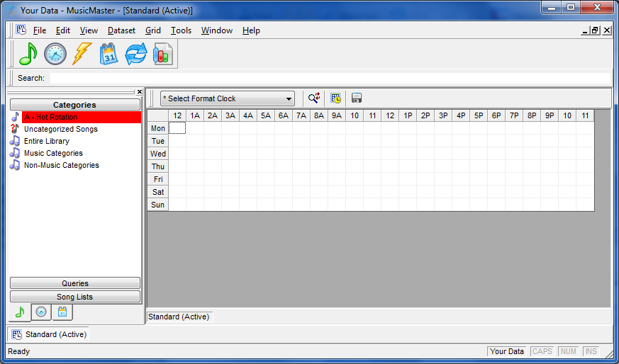Close the Categories side panel
This screenshot has height=364, width=619.
point(139,92)
